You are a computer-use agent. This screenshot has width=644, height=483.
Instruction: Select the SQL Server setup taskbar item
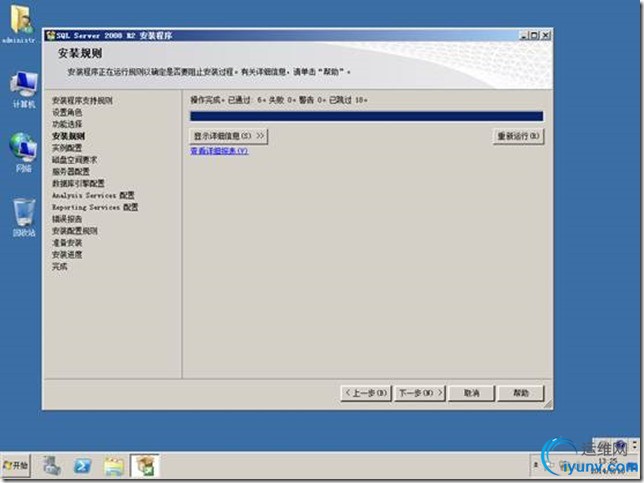click(145, 466)
